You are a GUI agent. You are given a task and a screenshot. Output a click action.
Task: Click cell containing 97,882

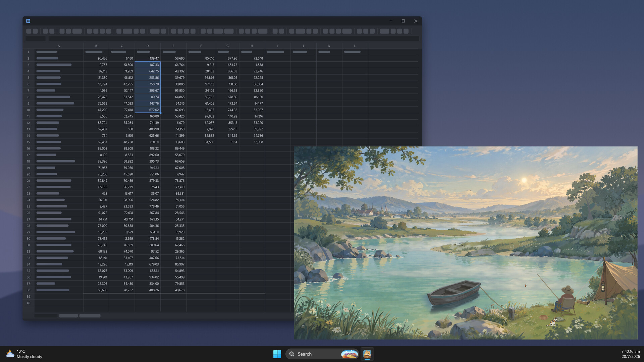pyautogui.click(x=201, y=116)
